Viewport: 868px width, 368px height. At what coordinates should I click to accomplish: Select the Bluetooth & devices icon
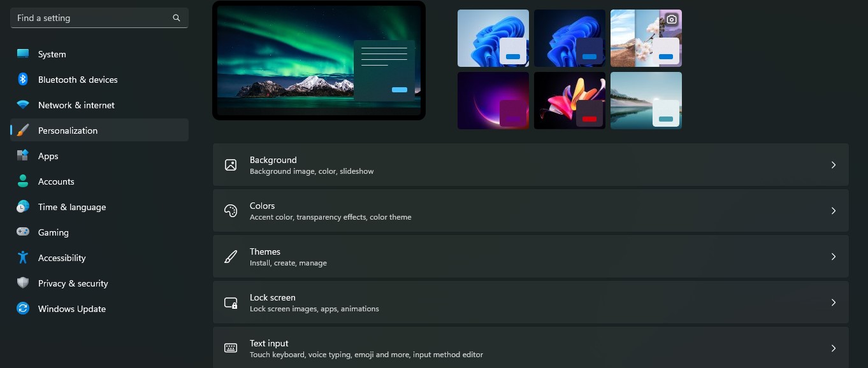[23, 80]
